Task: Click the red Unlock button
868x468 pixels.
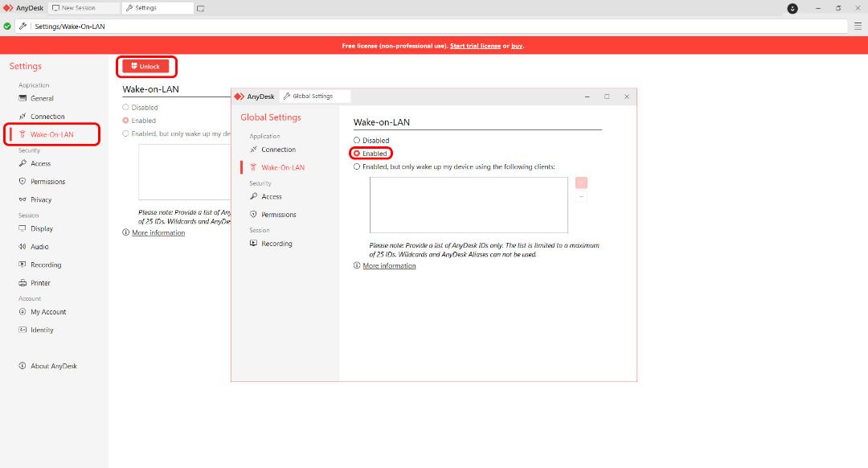Action: point(145,67)
